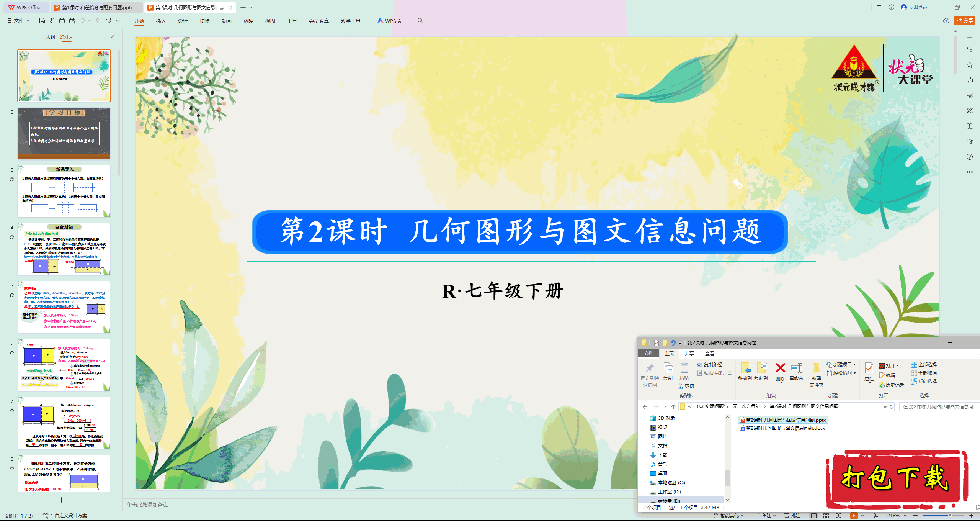Expand the quick access toolbar dropdown chevron
Screen dimensions: 980x521
(118, 21)
